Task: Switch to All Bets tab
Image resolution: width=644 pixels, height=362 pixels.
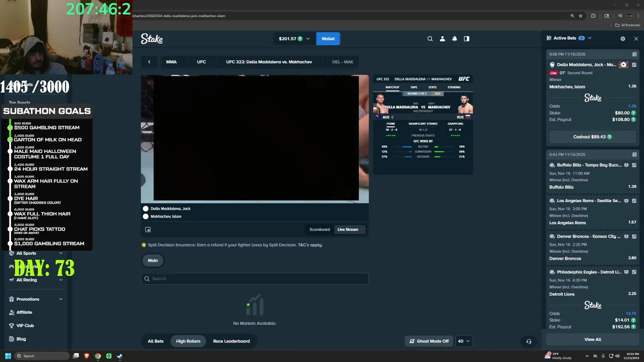Action: [155, 341]
